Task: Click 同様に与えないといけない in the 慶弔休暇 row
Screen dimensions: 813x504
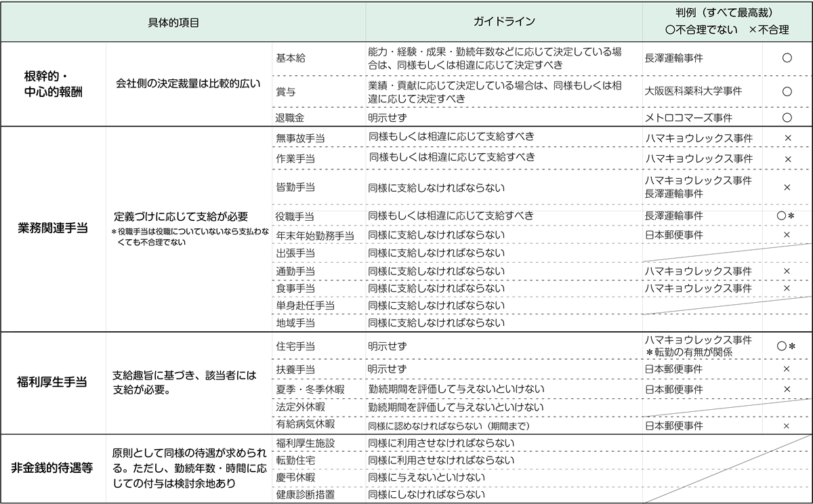Action: [x=427, y=477]
